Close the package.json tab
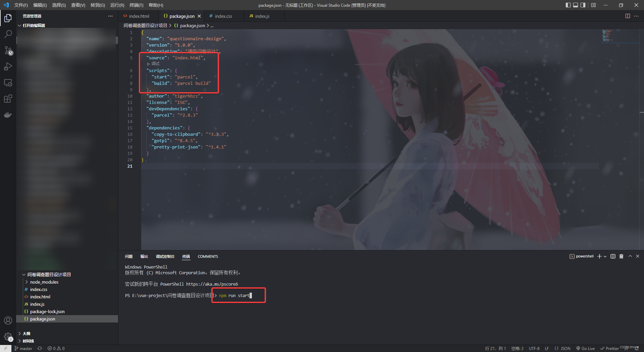 (x=199, y=16)
